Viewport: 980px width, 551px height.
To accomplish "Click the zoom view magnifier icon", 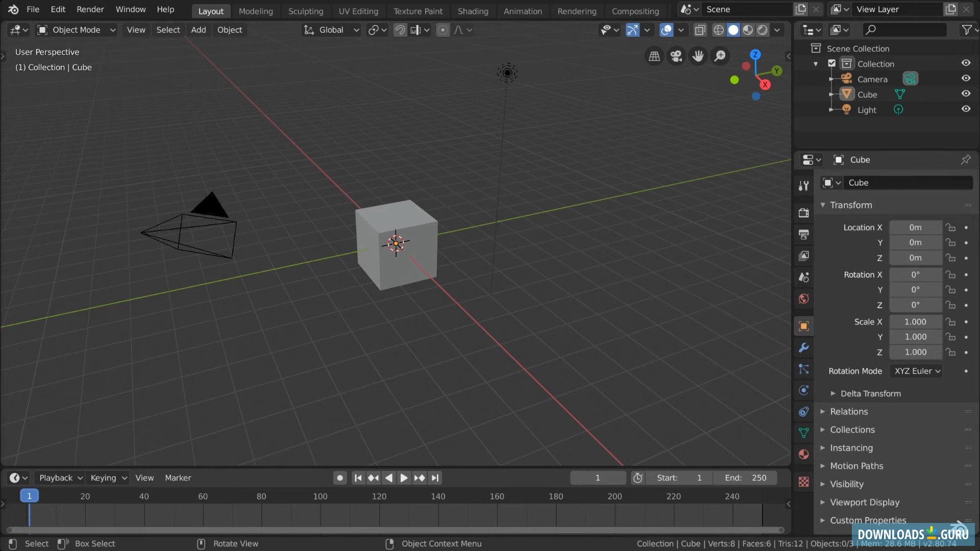I will tap(720, 56).
